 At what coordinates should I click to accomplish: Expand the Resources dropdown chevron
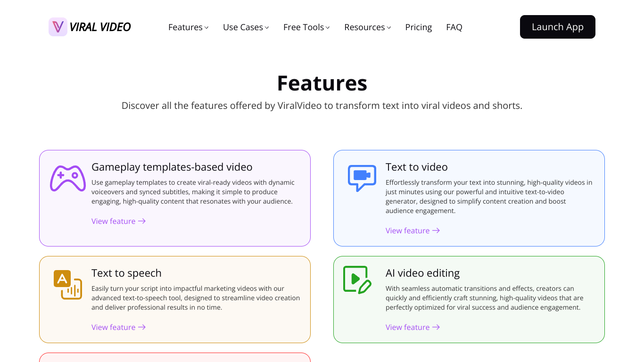[x=389, y=28]
